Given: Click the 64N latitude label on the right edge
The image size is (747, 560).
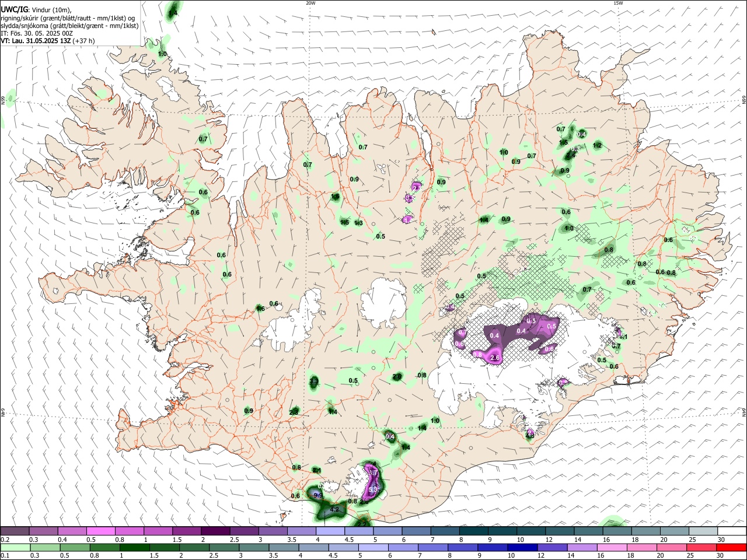Looking at the screenshot, I should click(744, 412).
